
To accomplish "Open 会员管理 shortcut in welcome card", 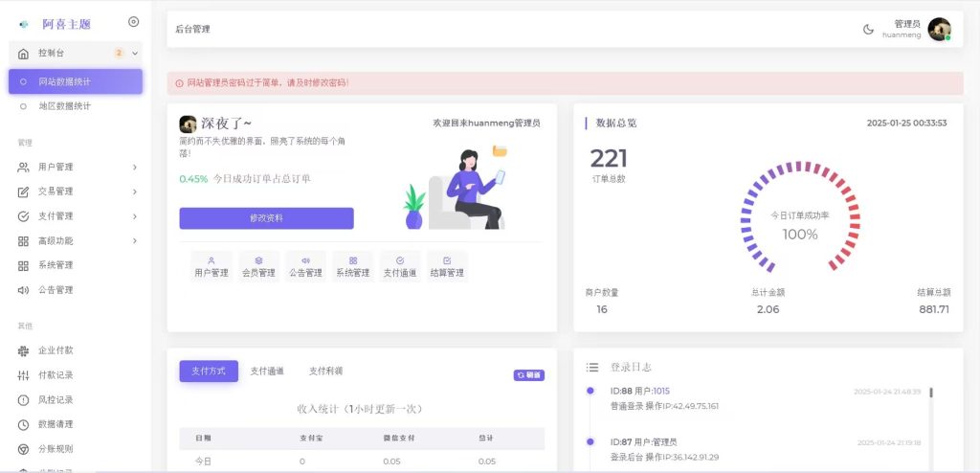I will click(x=258, y=266).
